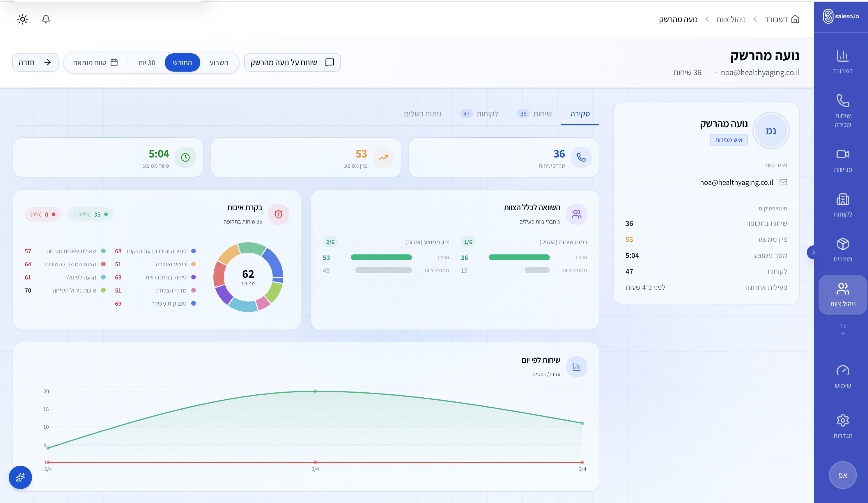Switch to the ניתוח כשלים tab
868x503 pixels.
coord(423,114)
